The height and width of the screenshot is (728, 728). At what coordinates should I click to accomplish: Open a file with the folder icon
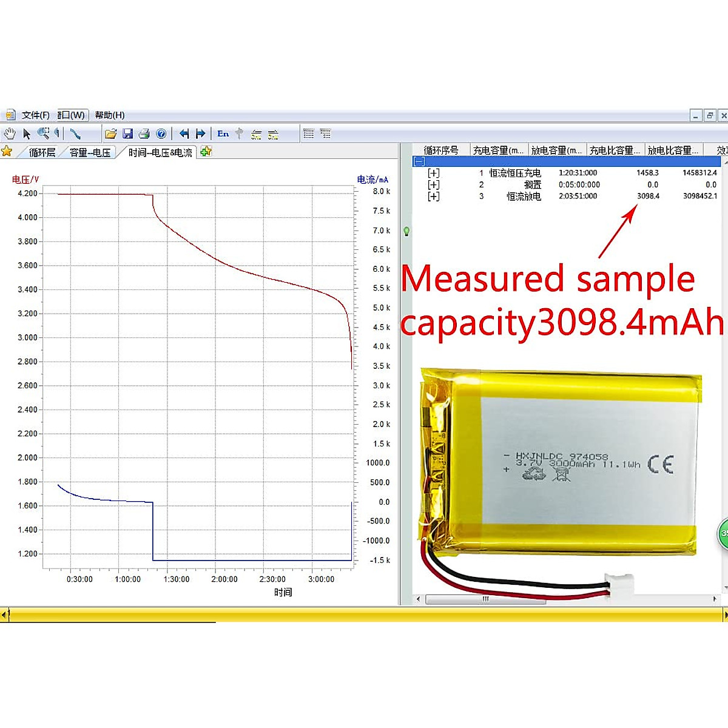pyautogui.click(x=110, y=133)
